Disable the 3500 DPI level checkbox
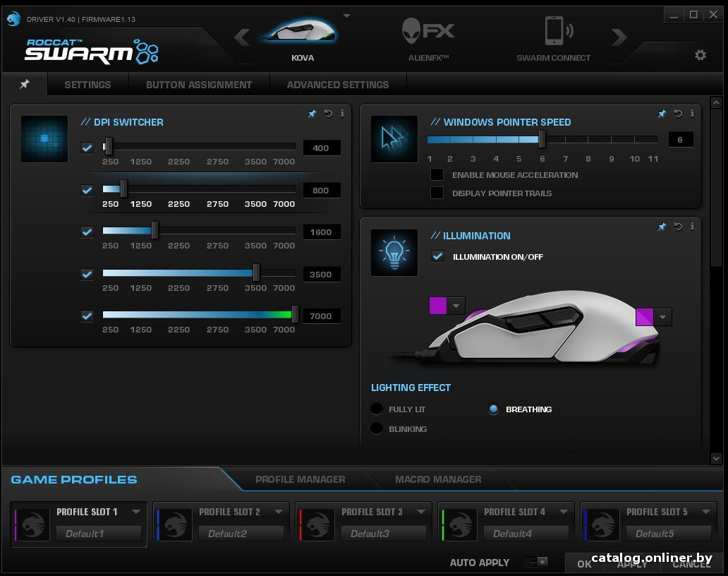728x576 pixels. [x=87, y=274]
